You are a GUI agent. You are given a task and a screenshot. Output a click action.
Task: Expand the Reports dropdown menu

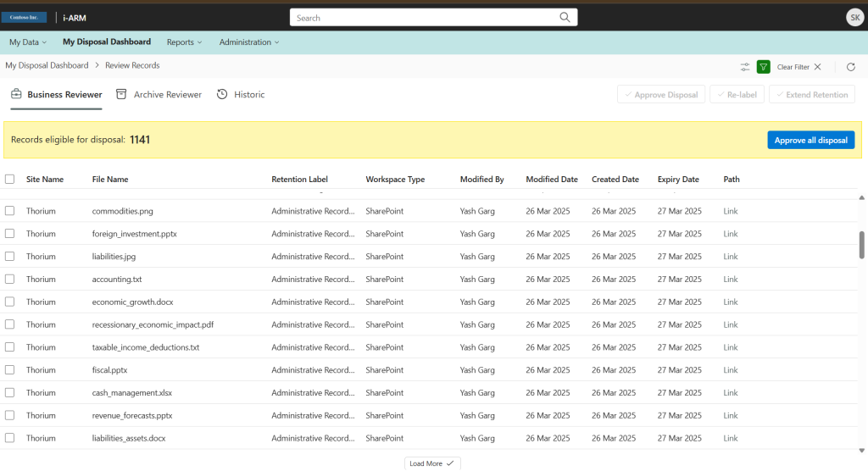click(x=184, y=42)
